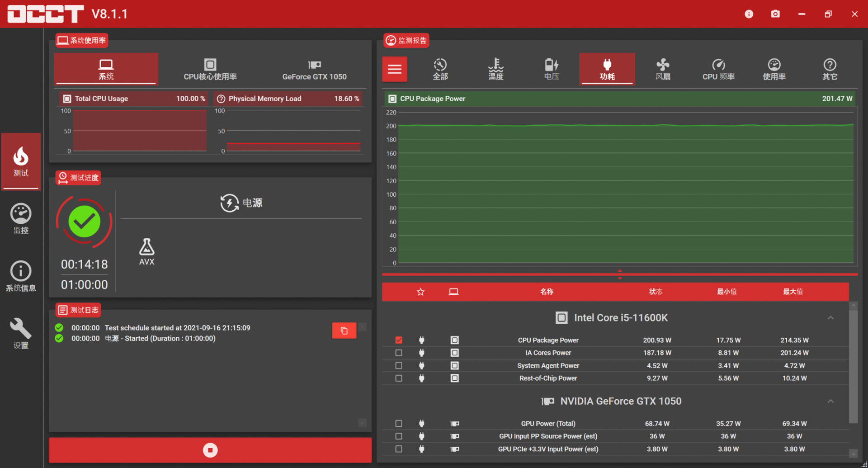This screenshot has width=868, height=468.
Task: Switch to CPU 频率 frequency tab
Action: point(718,69)
